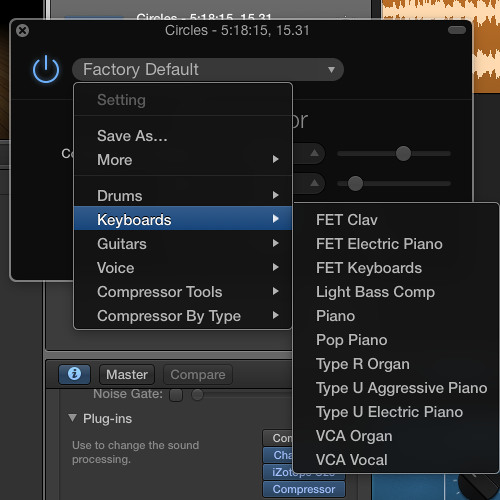Click the Drums submenu arrow
500x500 pixels.
pyautogui.click(x=275, y=195)
